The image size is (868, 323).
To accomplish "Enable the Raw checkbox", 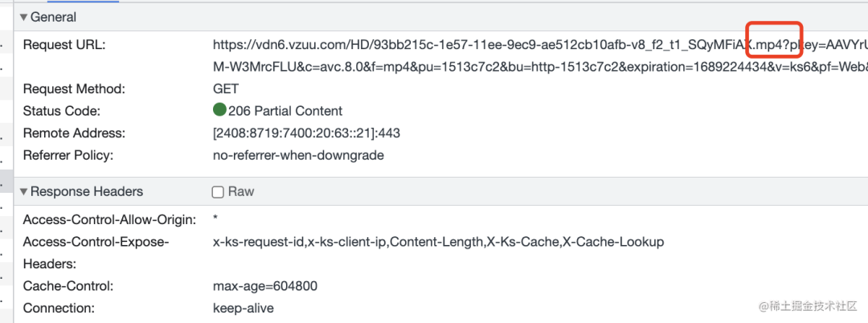I will (218, 192).
